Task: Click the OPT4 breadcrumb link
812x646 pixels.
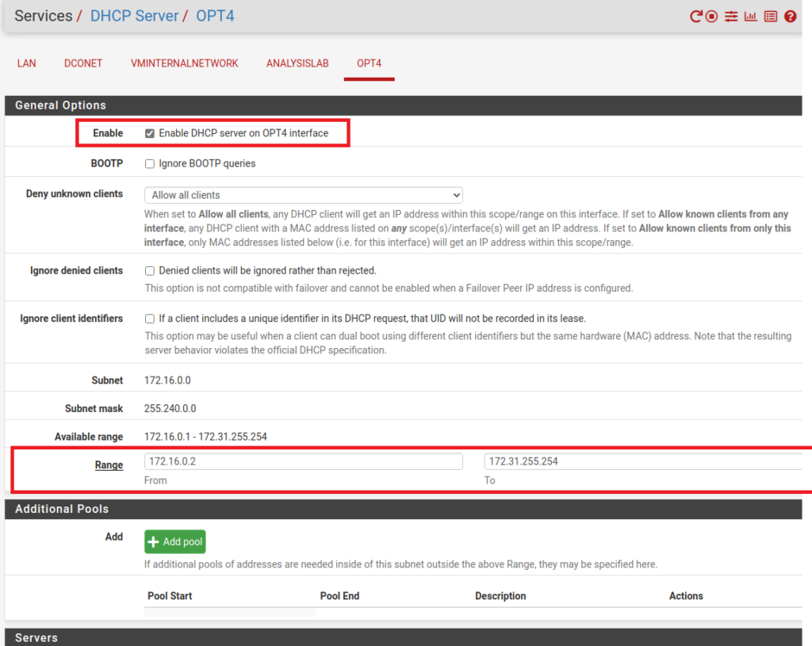Action: (x=214, y=16)
